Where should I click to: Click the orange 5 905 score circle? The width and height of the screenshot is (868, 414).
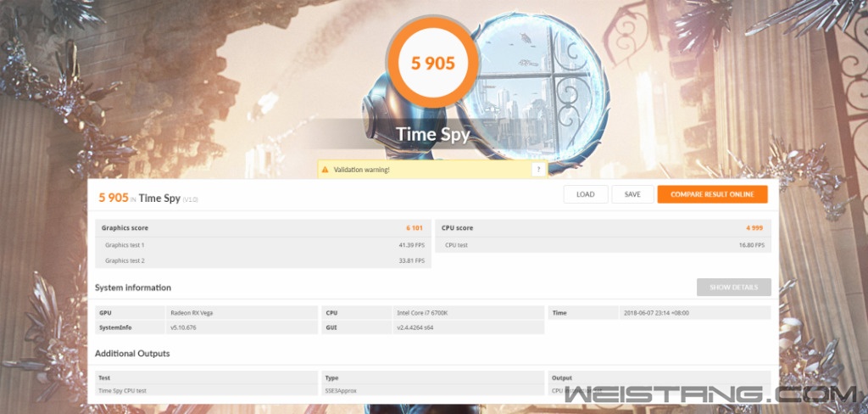[433, 63]
